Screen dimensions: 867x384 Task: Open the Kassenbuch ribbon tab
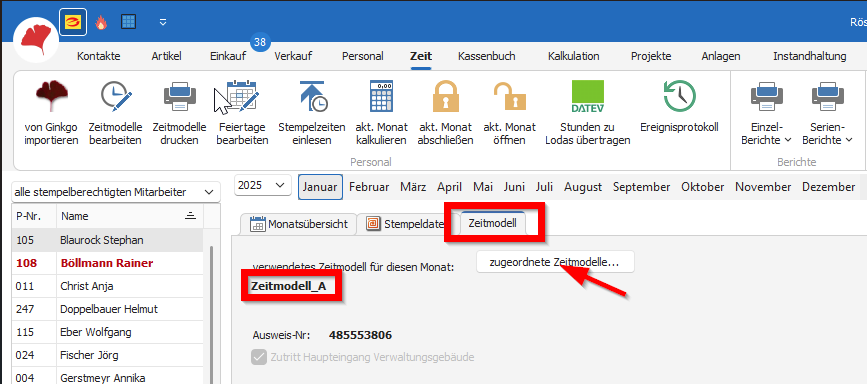pos(487,56)
